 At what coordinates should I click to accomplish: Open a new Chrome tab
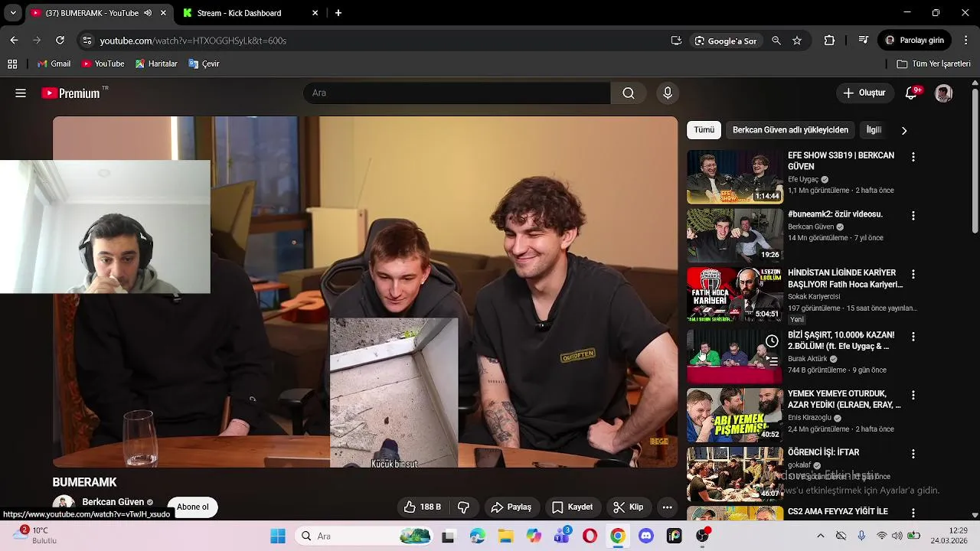coord(338,13)
